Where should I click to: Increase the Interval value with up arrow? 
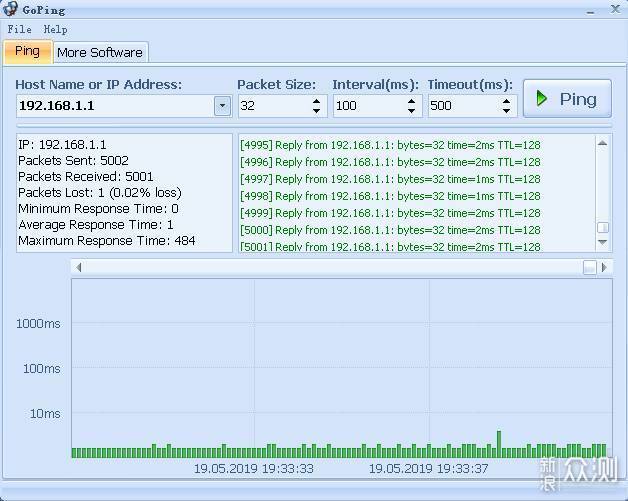(411, 101)
